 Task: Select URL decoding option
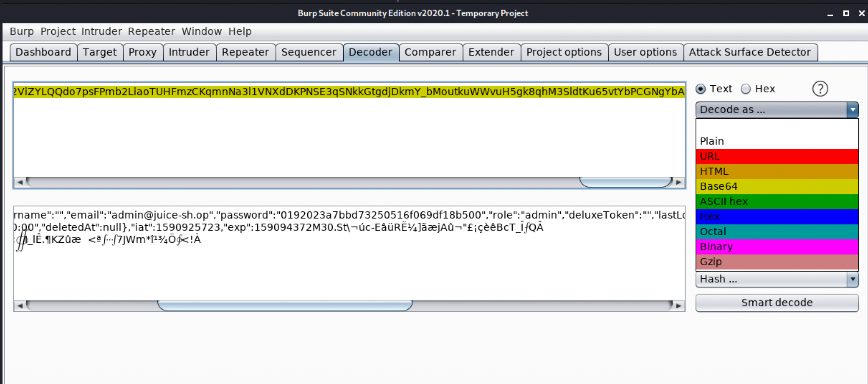point(710,156)
